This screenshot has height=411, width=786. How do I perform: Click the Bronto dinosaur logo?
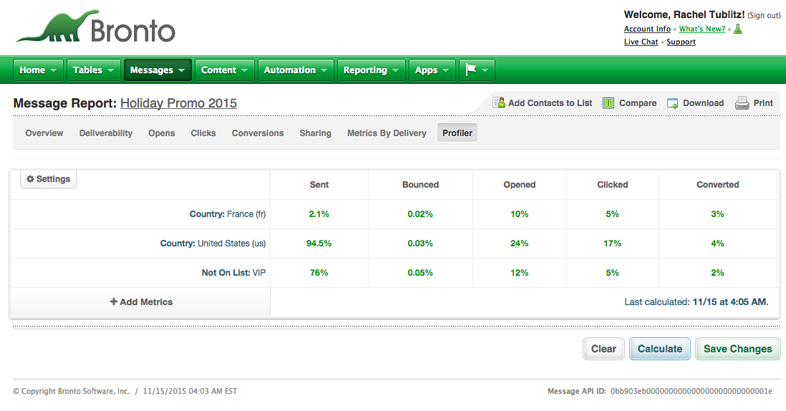click(x=95, y=27)
